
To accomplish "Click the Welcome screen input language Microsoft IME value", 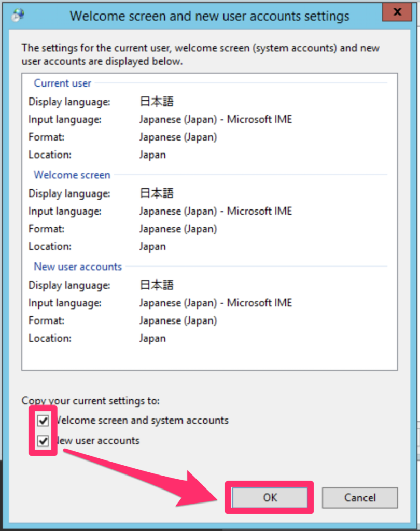I will click(x=215, y=212).
